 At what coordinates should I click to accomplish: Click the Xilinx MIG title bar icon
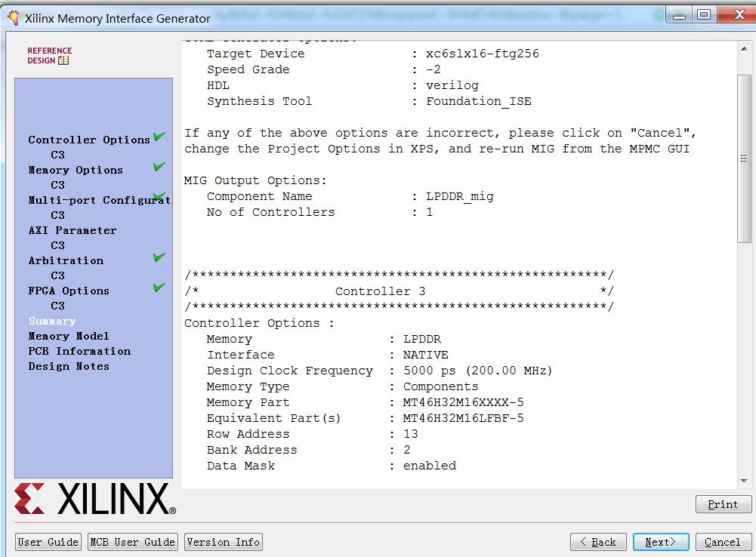click(x=14, y=18)
